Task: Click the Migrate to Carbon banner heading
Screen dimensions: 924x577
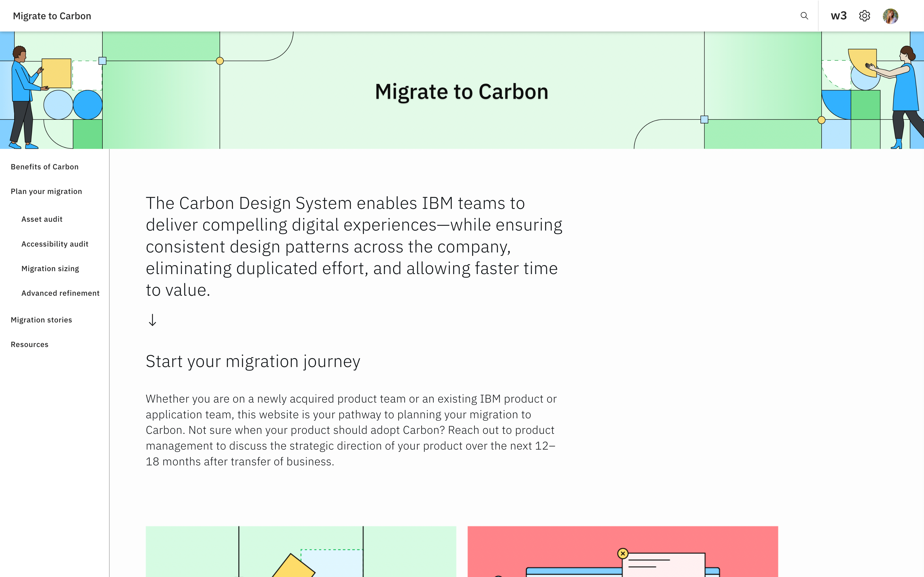Action: click(461, 92)
